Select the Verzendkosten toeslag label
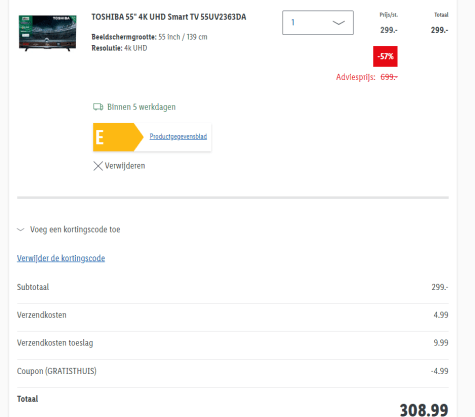 pyautogui.click(x=55, y=343)
